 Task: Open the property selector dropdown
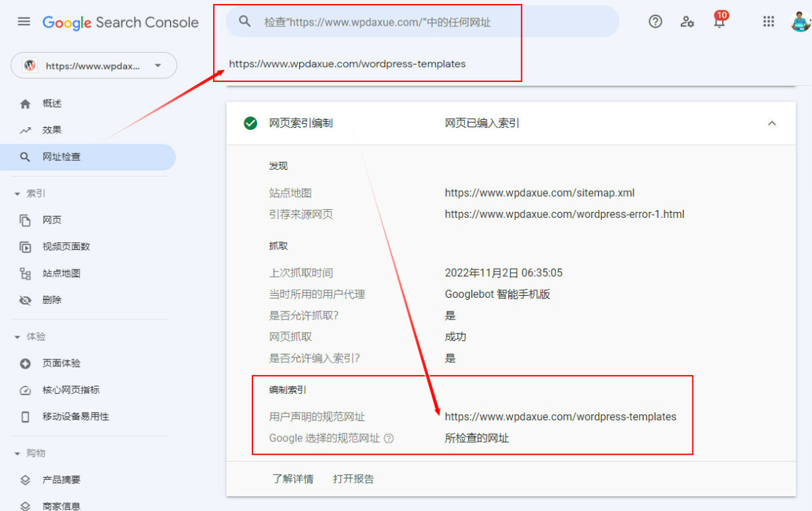tap(93, 66)
